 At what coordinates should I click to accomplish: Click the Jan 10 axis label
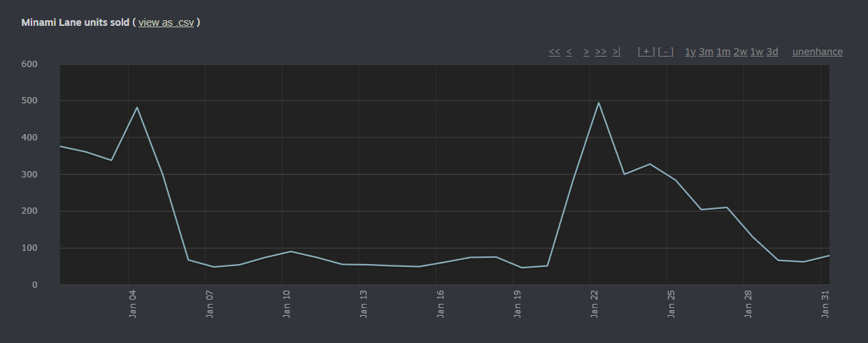point(286,304)
